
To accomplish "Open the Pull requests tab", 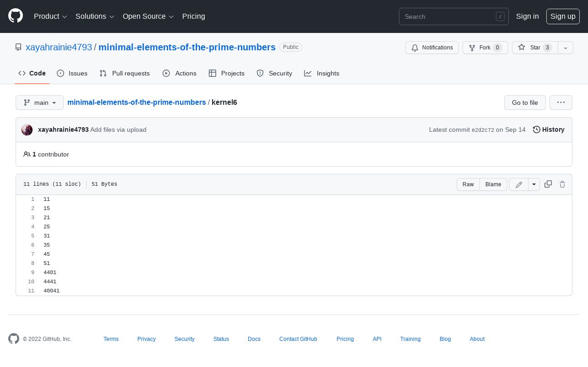I will coord(125,73).
